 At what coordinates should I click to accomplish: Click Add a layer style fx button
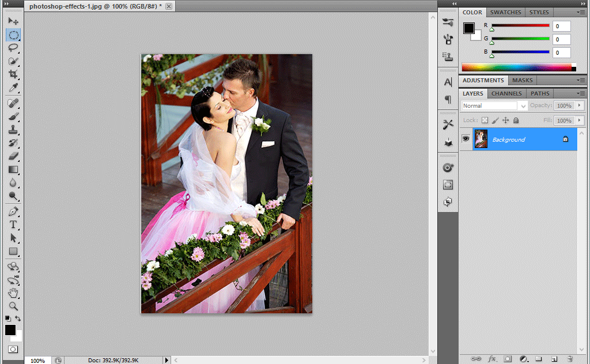492,359
